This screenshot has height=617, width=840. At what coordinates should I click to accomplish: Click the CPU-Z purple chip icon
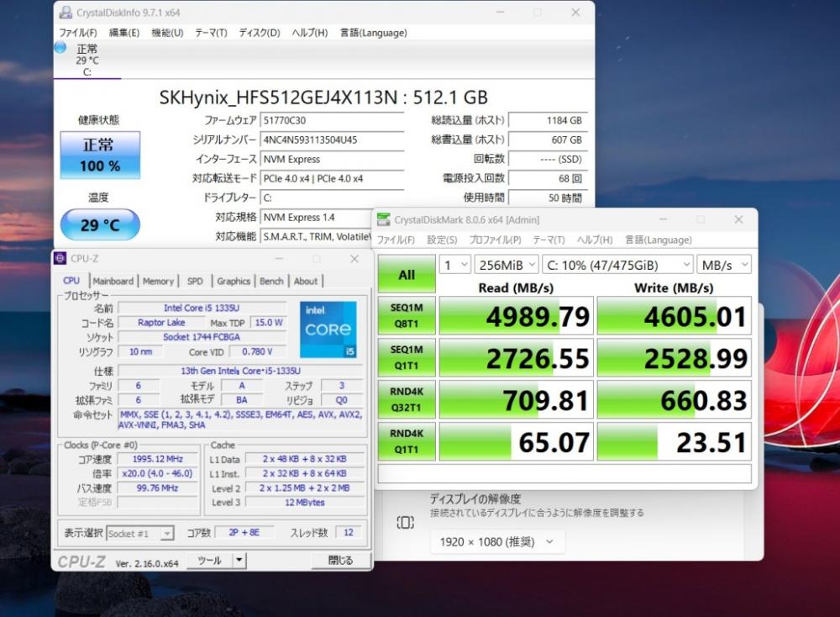pos(60,259)
